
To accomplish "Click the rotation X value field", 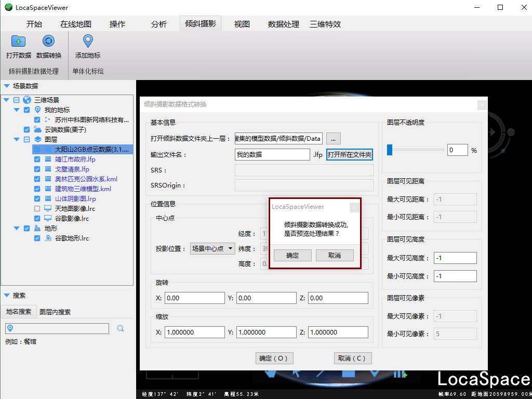I will click(x=195, y=298).
